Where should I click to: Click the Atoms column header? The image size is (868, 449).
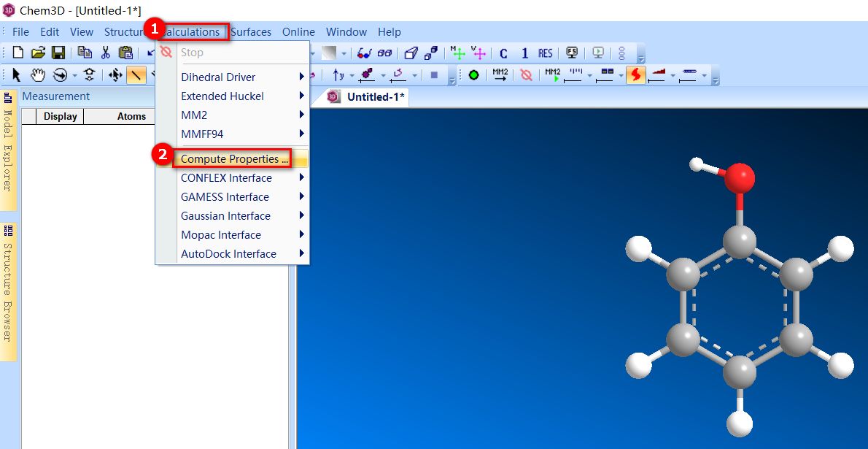click(x=131, y=116)
